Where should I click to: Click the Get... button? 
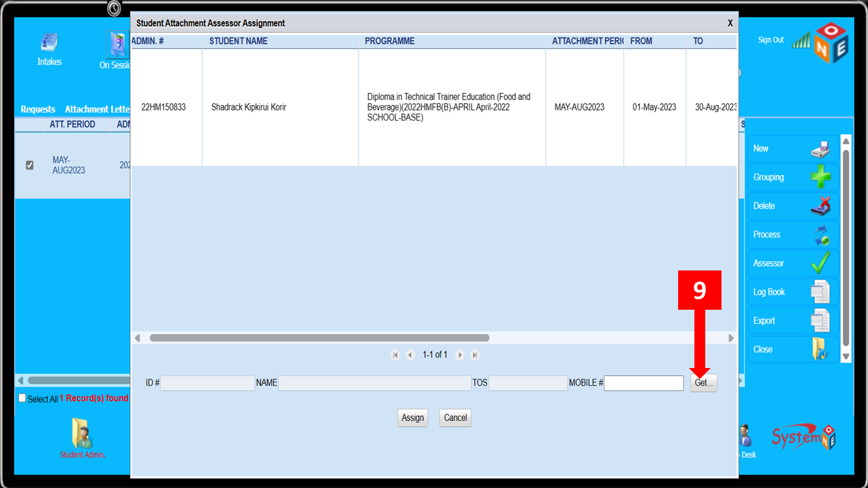pyautogui.click(x=703, y=383)
